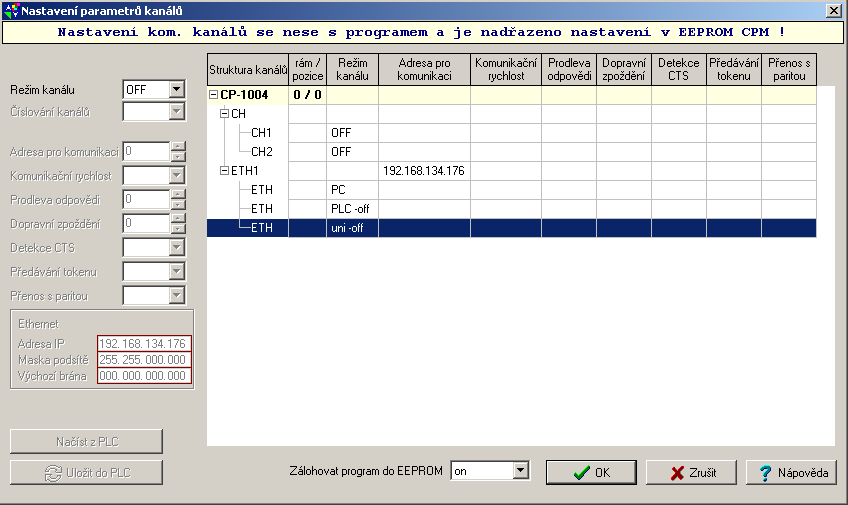Click the CH tree group row
Viewport: 848px width, 505px height.
[511, 114]
